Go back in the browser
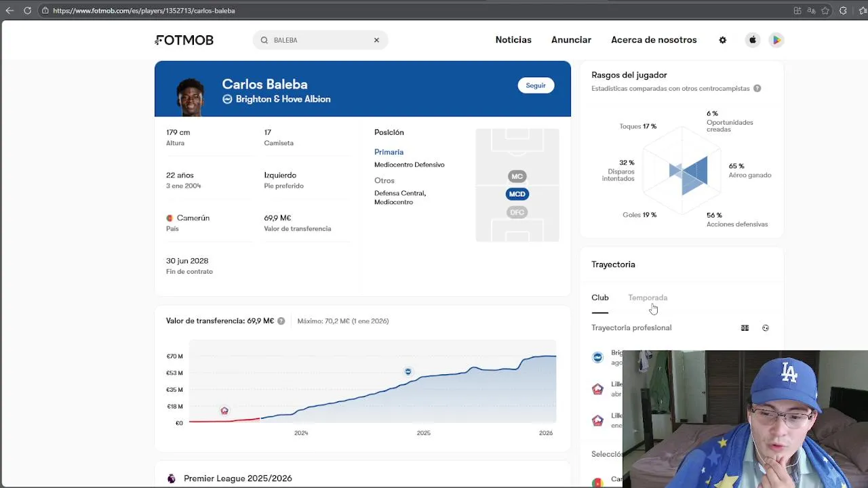Viewport: 868px width, 488px height. point(9,10)
